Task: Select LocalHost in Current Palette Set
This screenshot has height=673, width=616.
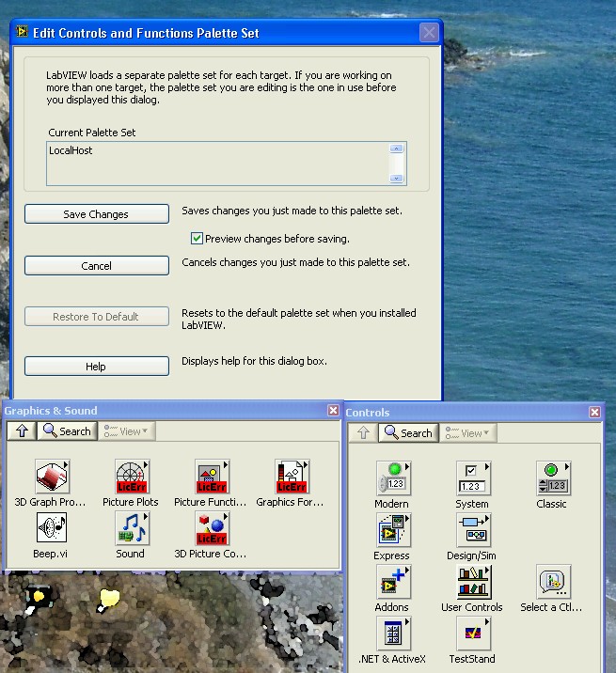Action: [71, 150]
